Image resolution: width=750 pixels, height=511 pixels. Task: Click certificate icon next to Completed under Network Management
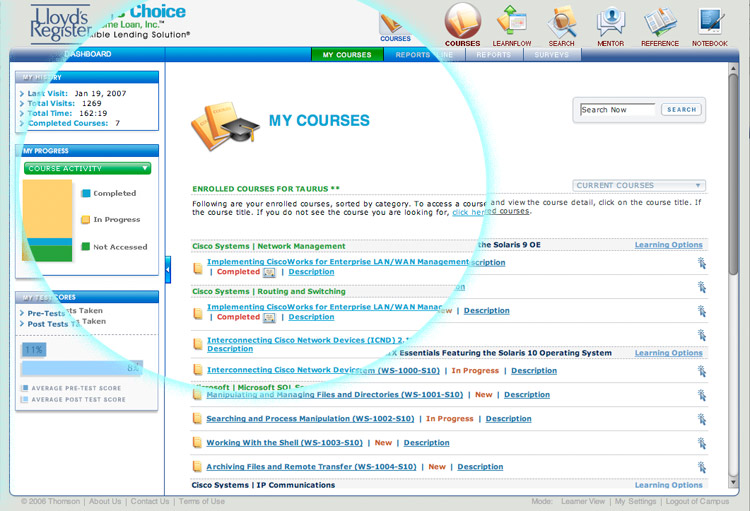coord(269,272)
